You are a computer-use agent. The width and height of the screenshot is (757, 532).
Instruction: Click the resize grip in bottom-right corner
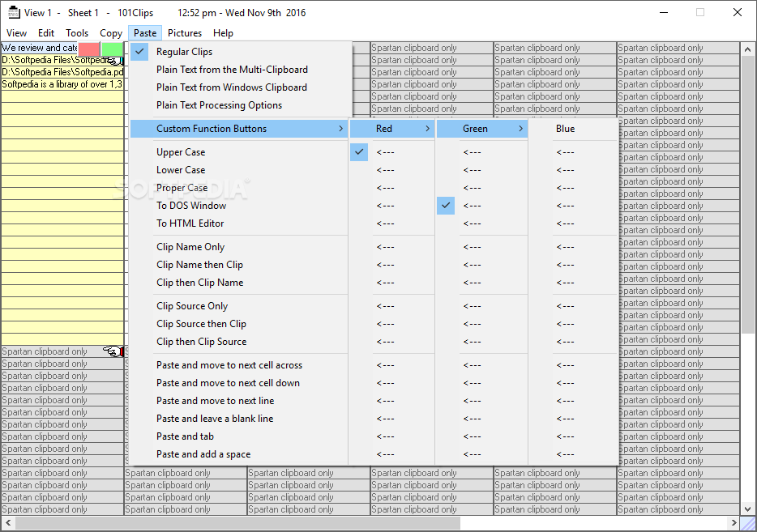coord(748,523)
